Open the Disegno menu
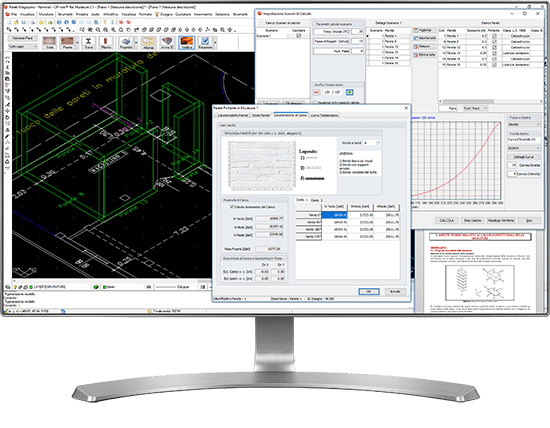The height and width of the screenshot is (428, 550). 166,14
